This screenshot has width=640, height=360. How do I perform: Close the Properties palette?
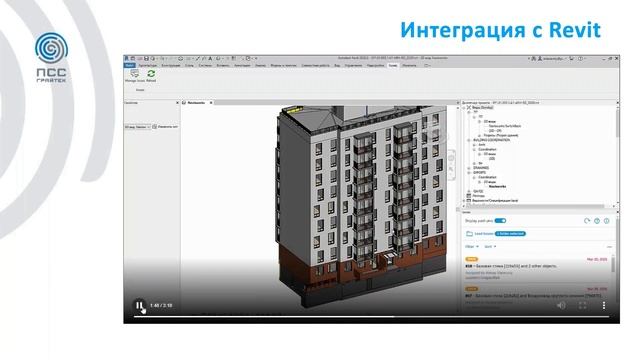coord(177,103)
